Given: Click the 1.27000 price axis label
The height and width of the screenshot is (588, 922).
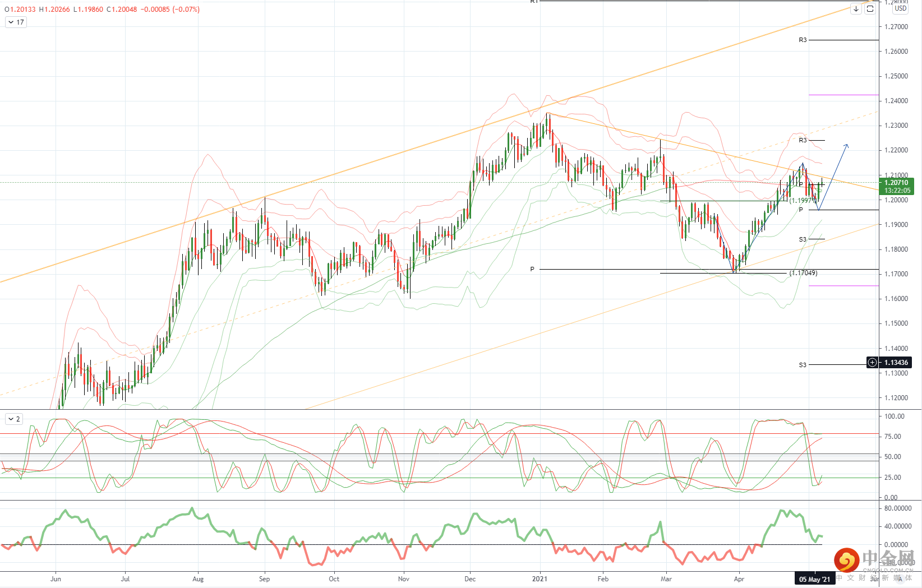Looking at the screenshot, I should point(896,27).
